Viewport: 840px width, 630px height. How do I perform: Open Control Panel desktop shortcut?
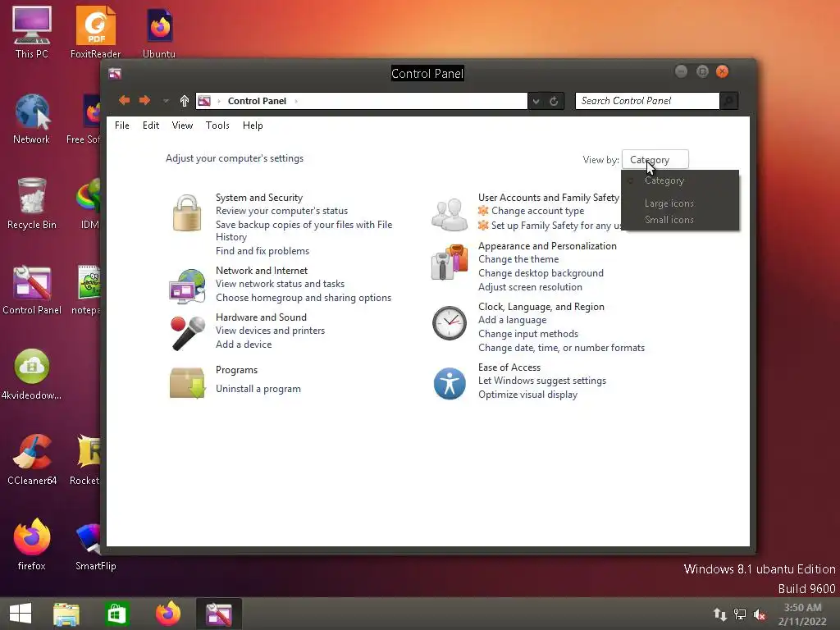pos(32,290)
